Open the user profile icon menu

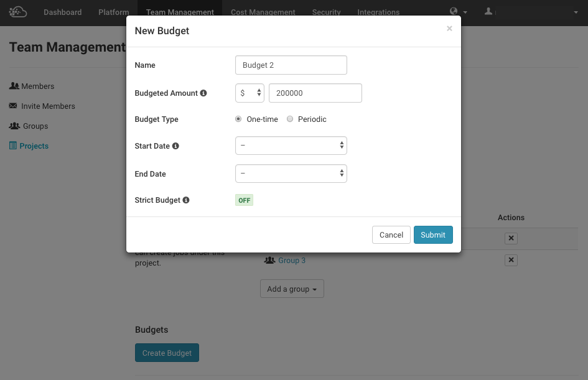488,12
